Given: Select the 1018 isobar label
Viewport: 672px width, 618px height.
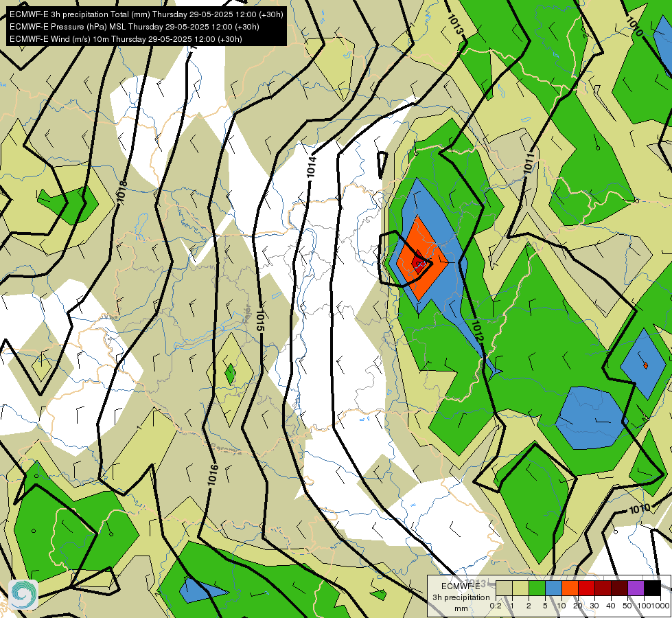Looking at the screenshot, I should click(121, 192).
